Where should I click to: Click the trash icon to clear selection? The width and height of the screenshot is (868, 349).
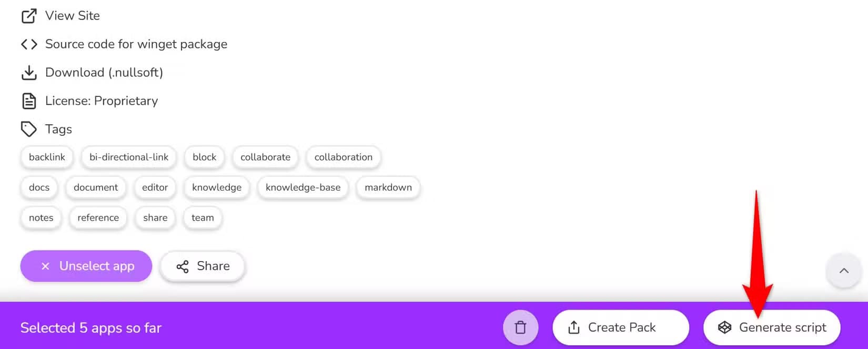520,327
